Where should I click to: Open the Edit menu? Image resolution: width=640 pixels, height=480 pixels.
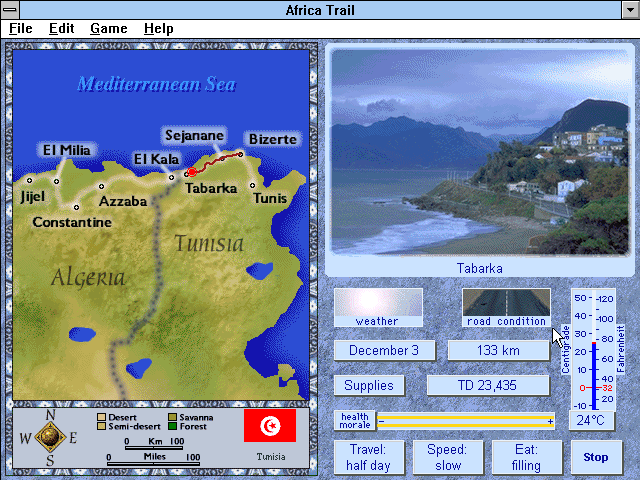(x=62, y=29)
